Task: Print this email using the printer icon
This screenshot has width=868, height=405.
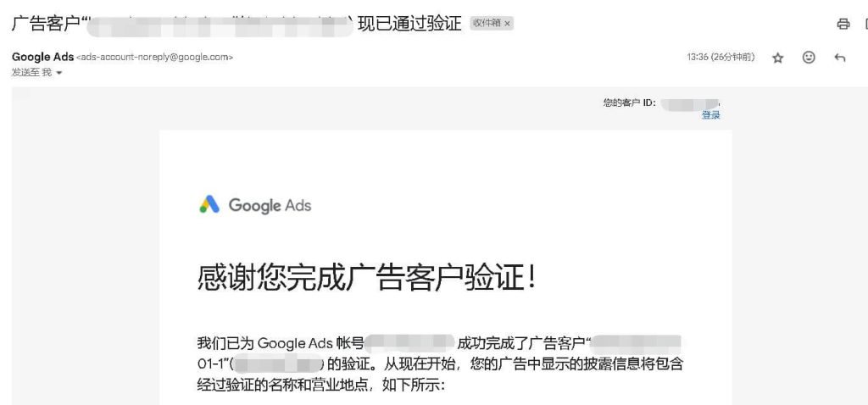Action: tap(843, 24)
